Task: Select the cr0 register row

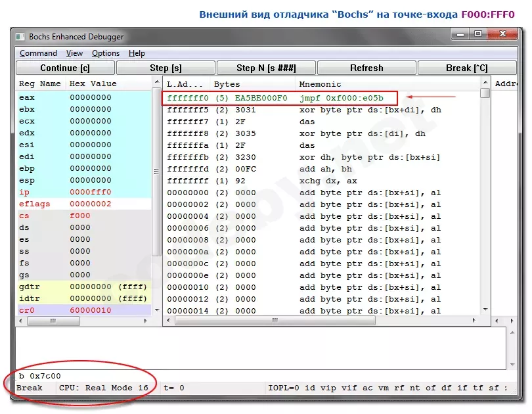Action: [x=83, y=310]
